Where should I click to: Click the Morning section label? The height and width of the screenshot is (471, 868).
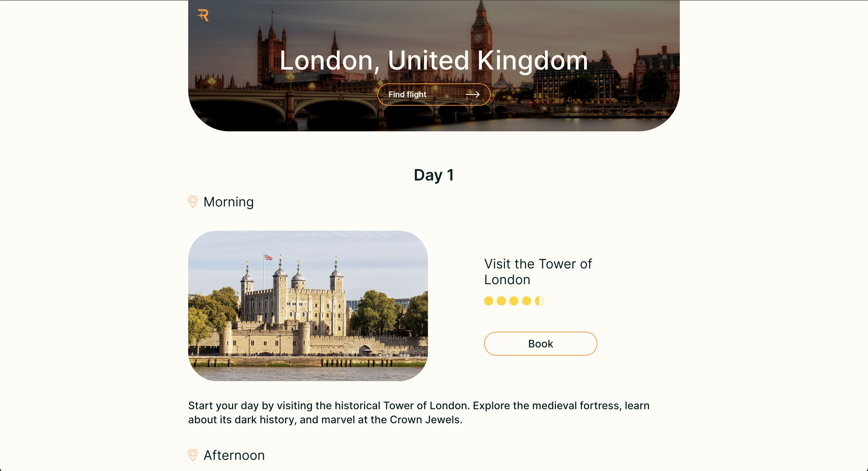pyautogui.click(x=228, y=202)
